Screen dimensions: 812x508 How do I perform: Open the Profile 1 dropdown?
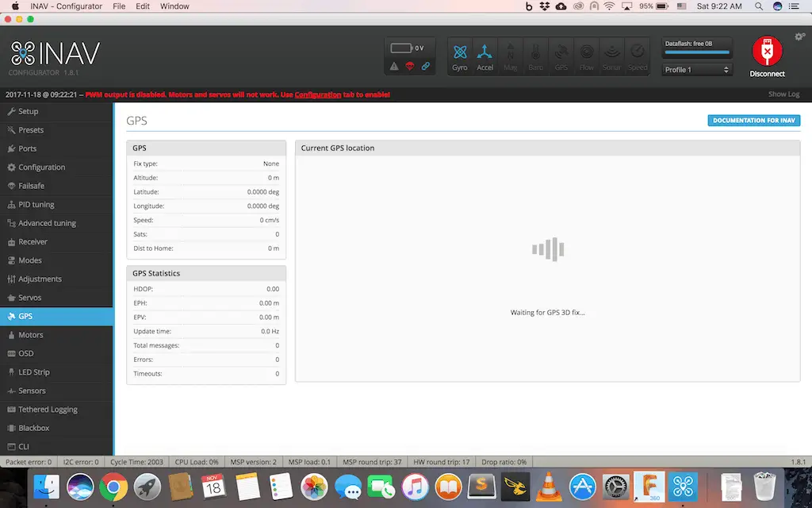tap(696, 70)
